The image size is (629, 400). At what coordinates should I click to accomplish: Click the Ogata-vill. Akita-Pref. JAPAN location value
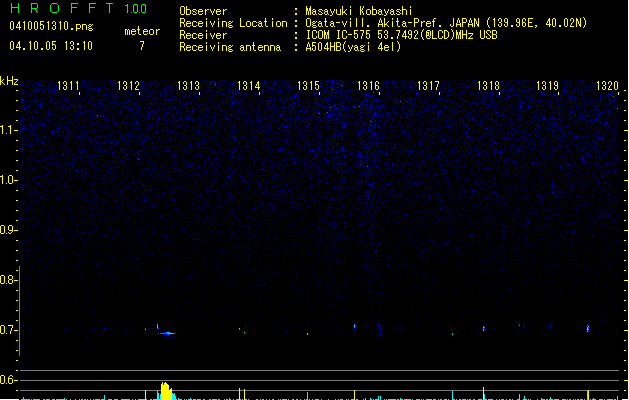pyautogui.click(x=446, y=23)
